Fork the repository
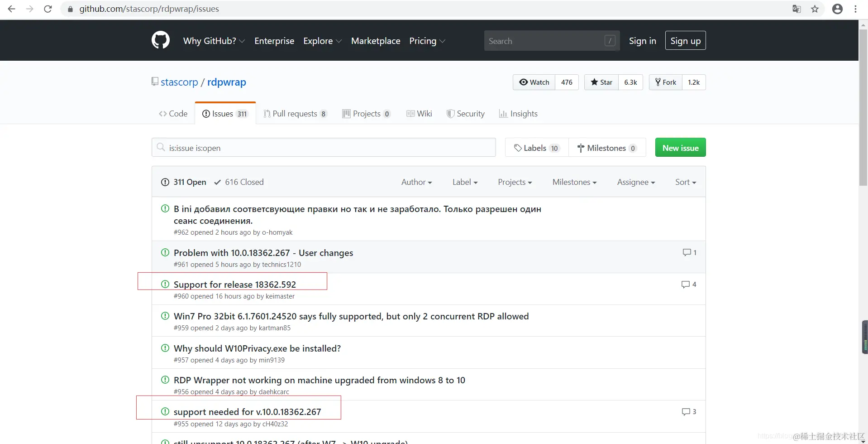The image size is (868, 444). click(x=666, y=82)
